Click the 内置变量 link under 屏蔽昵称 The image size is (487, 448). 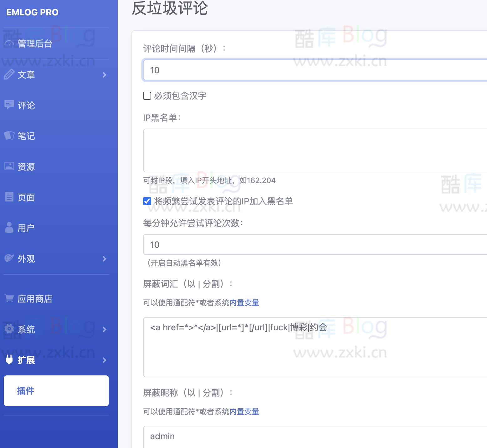pyautogui.click(x=244, y=412)
